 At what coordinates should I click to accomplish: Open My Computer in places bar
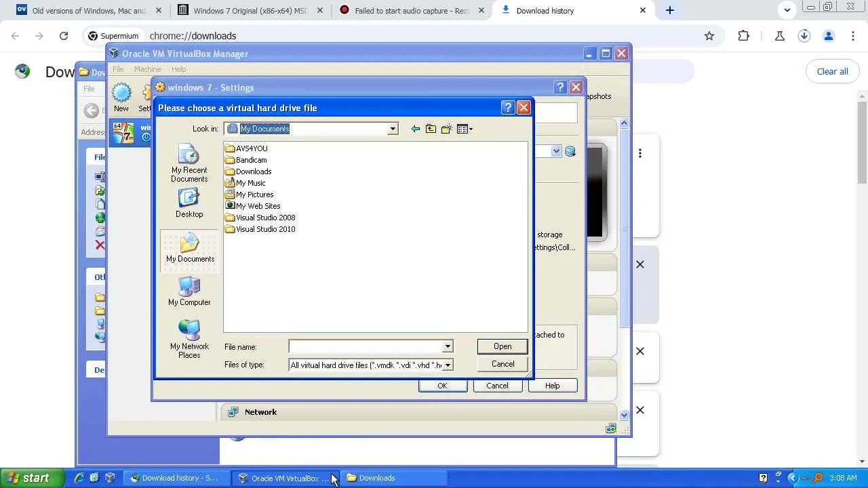(x=189, y=291)
